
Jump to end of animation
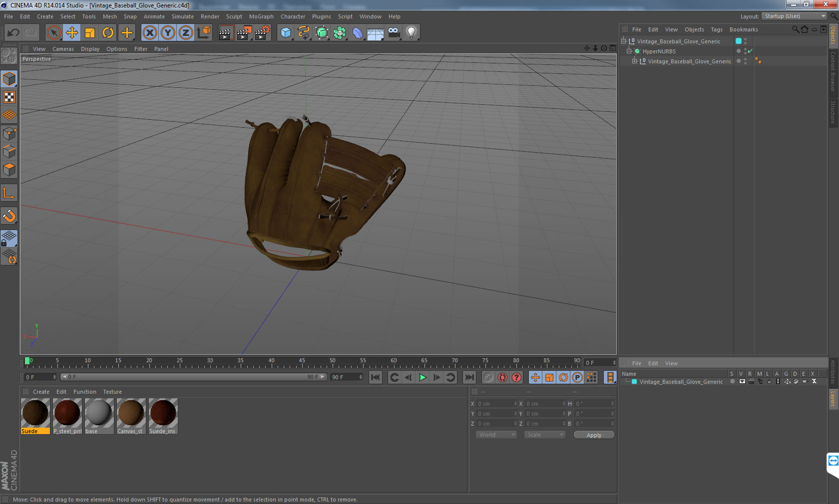[x=469, y=377]
